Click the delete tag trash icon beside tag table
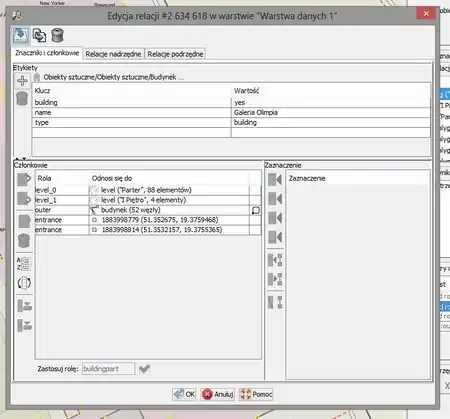Screen dimensions: 450x419 click(x=22, y=99)
